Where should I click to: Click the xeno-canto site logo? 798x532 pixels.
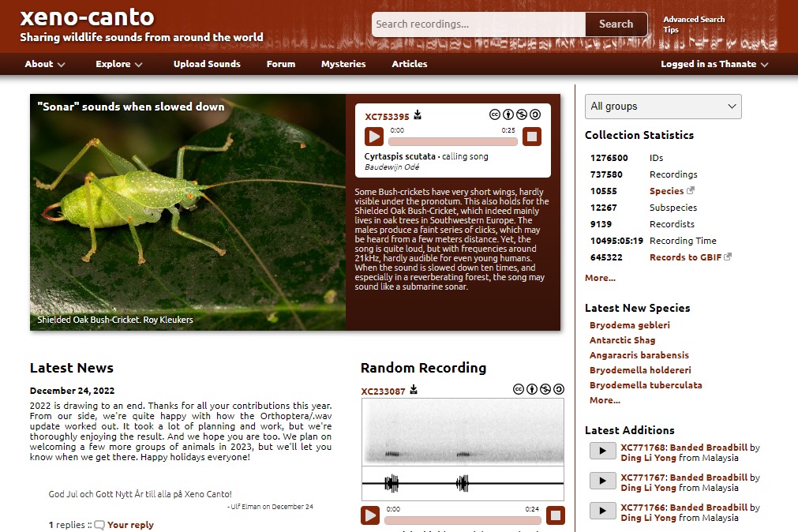coord(87,17)
